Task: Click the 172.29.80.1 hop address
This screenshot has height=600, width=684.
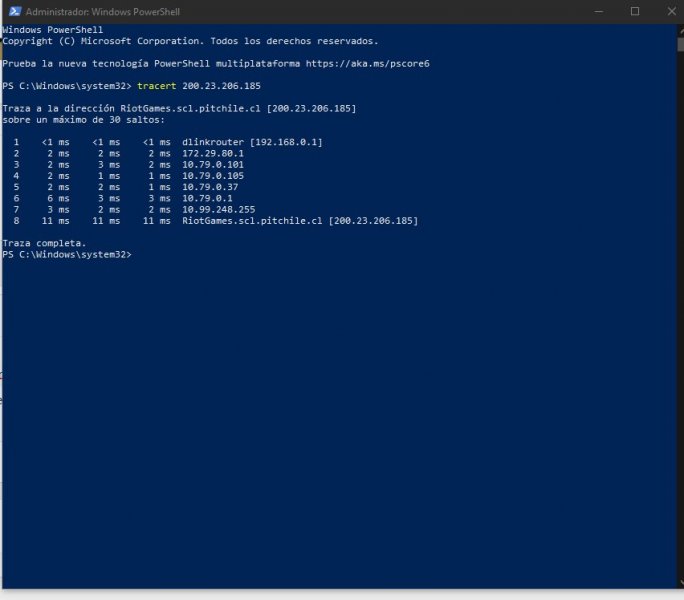Action: tap(213, 154)
